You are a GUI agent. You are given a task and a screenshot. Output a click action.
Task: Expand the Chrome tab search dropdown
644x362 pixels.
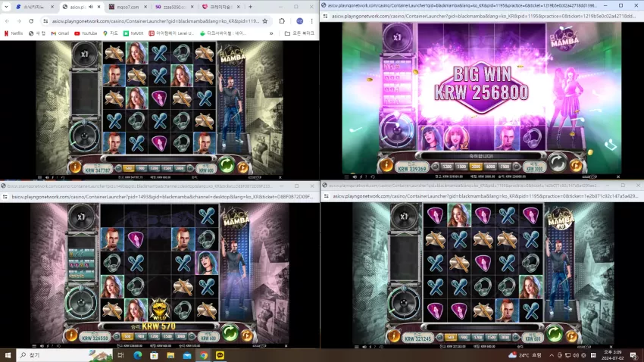(6, 7)
